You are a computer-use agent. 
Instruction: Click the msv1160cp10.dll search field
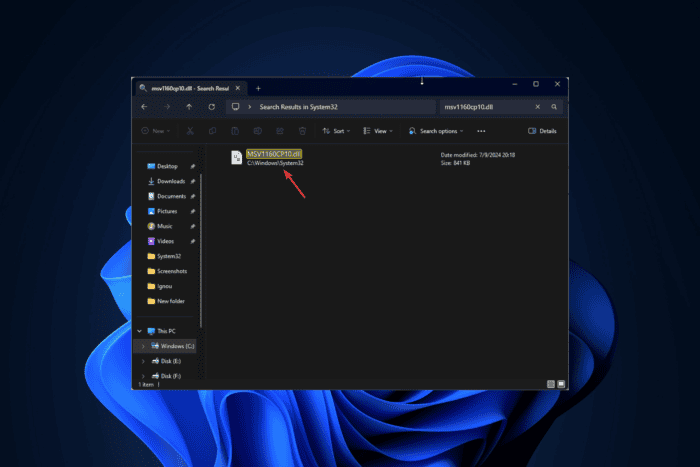coord(487,107)
